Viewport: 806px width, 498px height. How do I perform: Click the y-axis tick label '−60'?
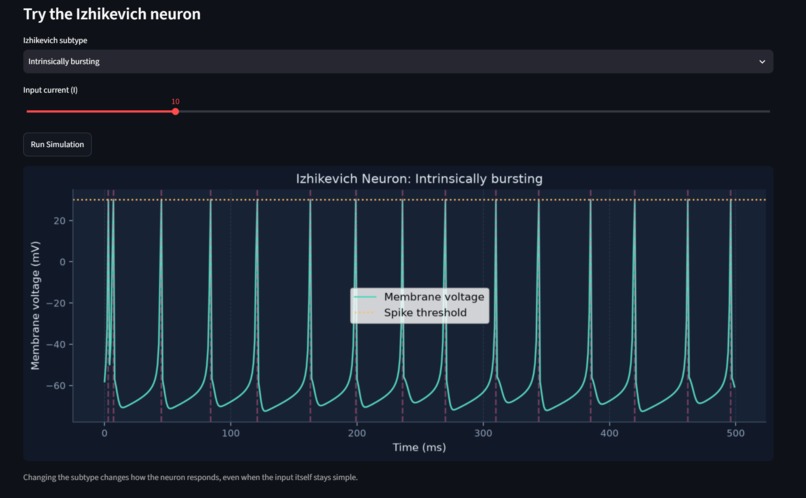[56, 385]
